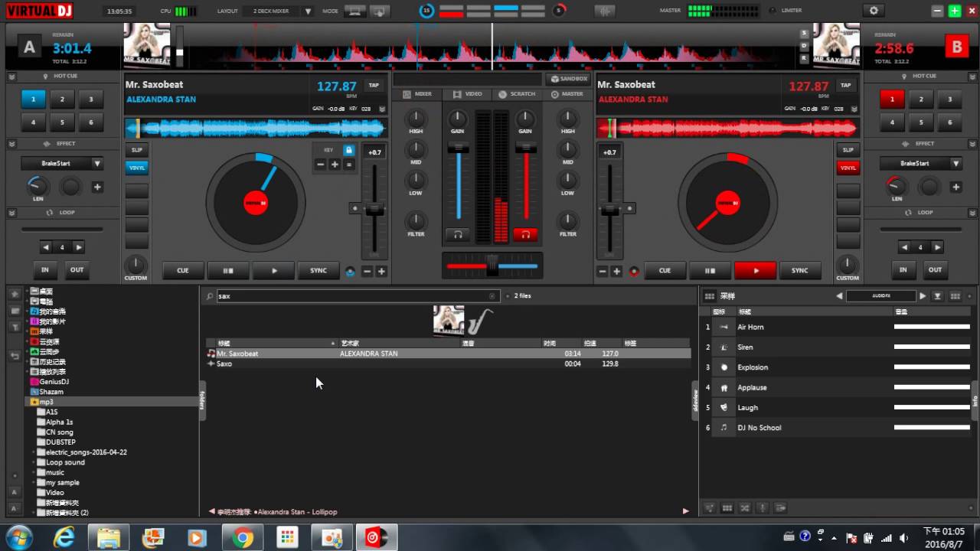Click the master recording waveform icon
Screen dimensions: 980x551
(x=604, y=11)
